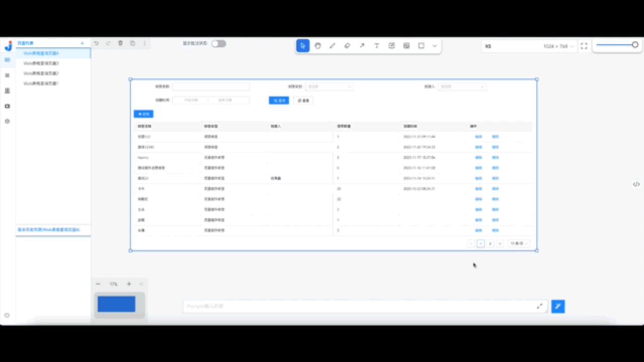
Task: Select the Text tool in the toolbar
Action: [x=376, y=46]
